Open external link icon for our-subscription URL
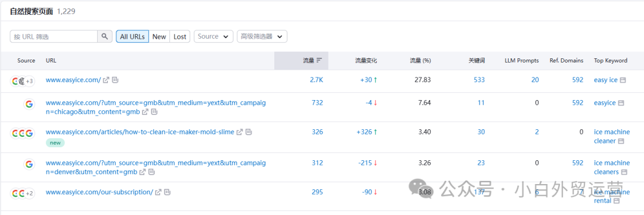644x215 pixels. click(x=158, y=192)
